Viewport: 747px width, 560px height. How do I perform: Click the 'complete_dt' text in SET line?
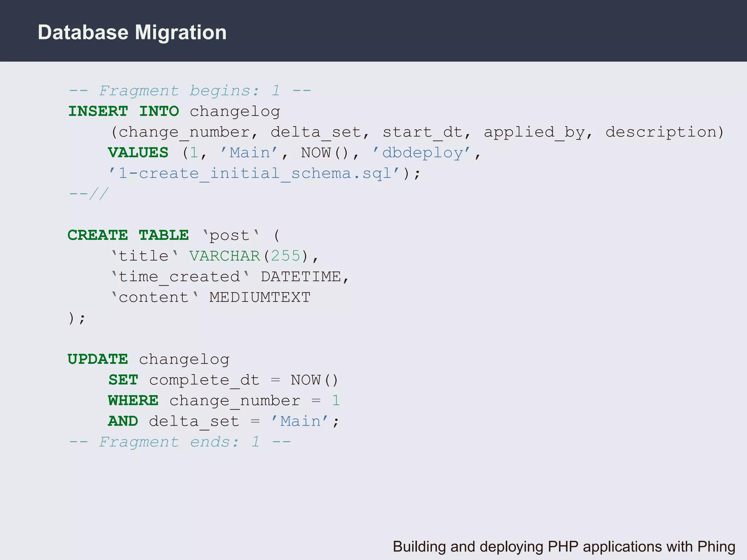coord(204,380)
